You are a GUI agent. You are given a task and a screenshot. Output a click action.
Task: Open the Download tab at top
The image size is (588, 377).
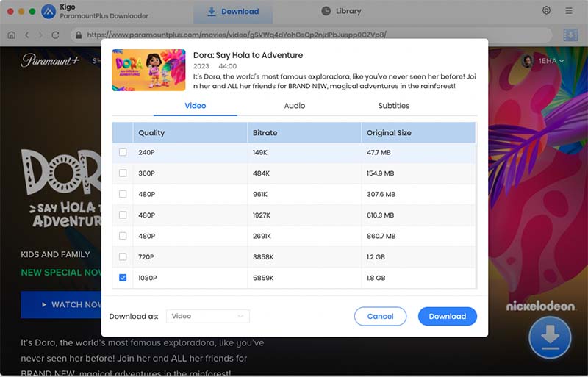(x=233, y=12)
